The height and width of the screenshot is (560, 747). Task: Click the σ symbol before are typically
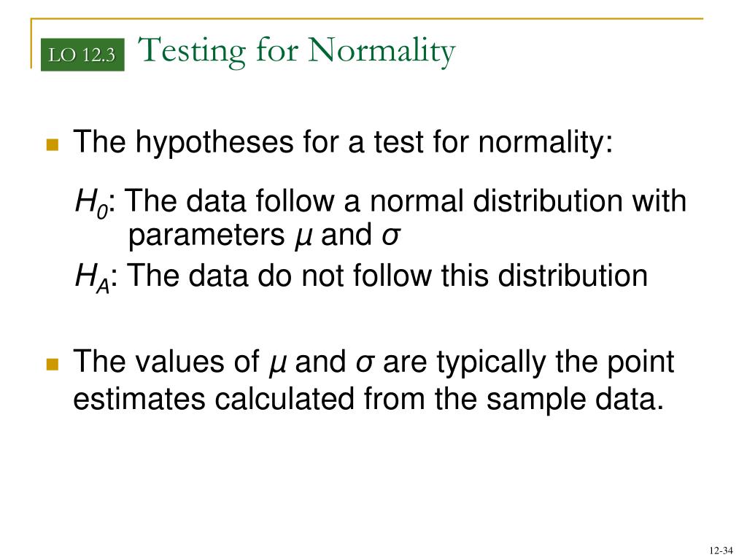click(365, 362)
